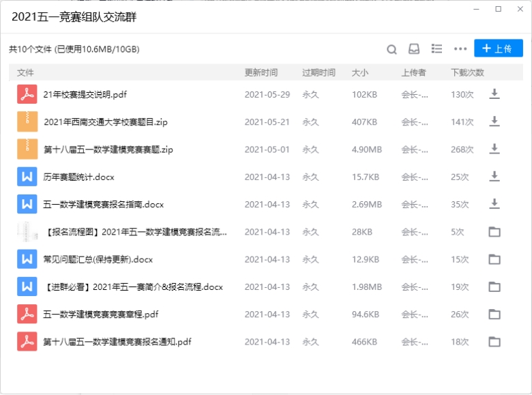Sort by 下载次数 column header
The width and height of the screenshot is (532, 395).
click(467, 72)
